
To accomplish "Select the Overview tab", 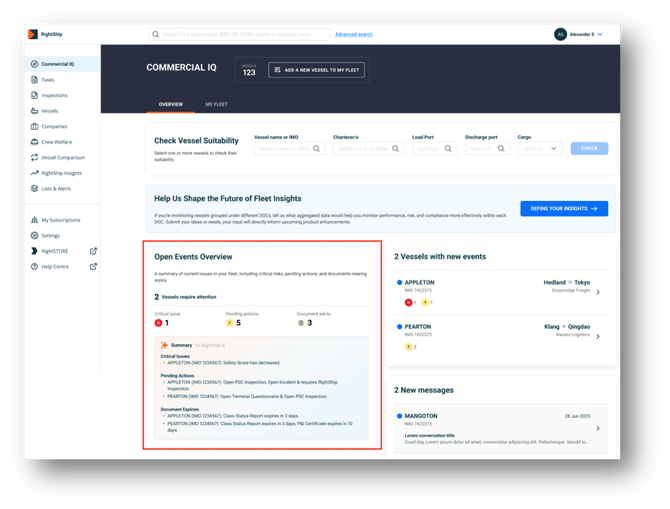I will [170, 104].
